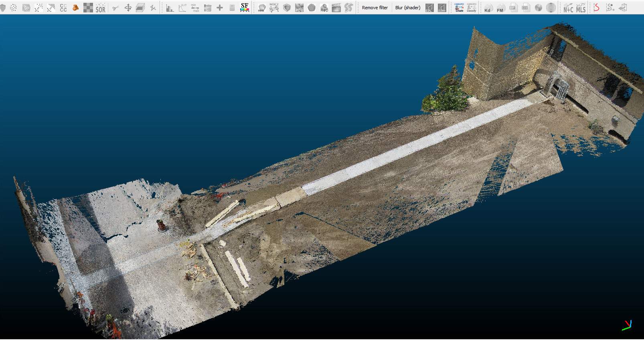Viewport: 644px width, 340px height.
Task: Click the orange Sample Points icon
Action: [x=75, y=8]
